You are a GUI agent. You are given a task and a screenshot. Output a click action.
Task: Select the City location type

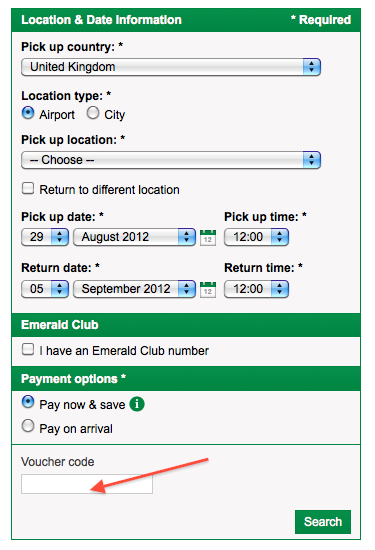(x=93, y=113)
